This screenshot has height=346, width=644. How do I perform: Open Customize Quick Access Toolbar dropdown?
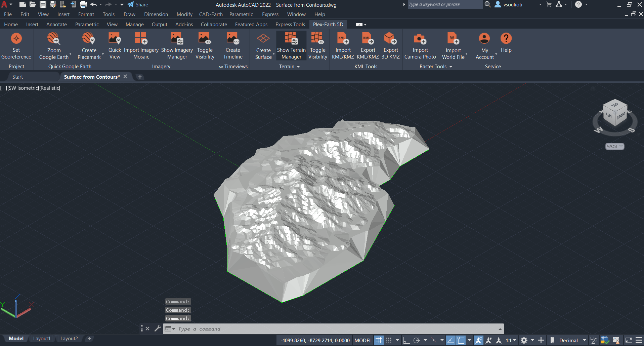point(122,4)
